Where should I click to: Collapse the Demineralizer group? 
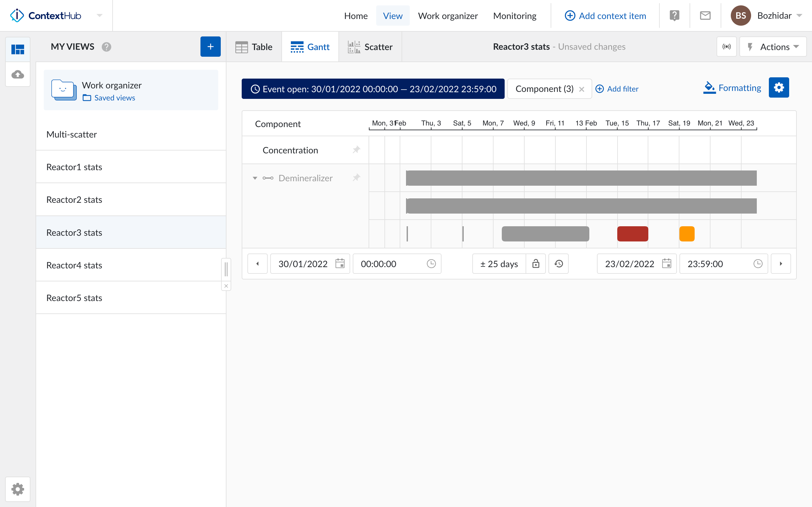coord(255,178)
